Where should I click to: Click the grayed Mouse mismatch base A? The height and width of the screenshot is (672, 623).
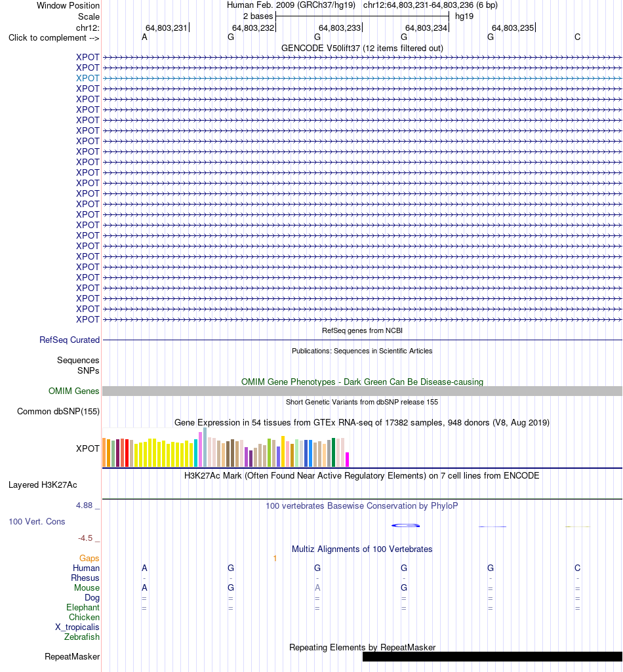click(317, 587)
